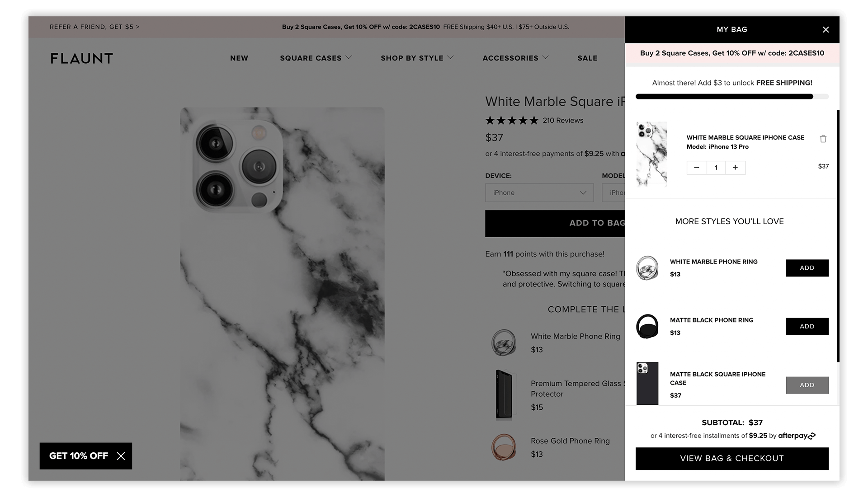The height and width of the screenshot is (497, 868).
Task: Add White Marble Phone Ring to bag
Action: click(x=807, y=268)
